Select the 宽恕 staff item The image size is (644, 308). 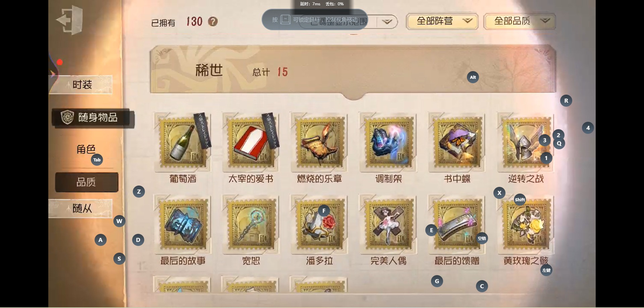[x=251, y=224]
